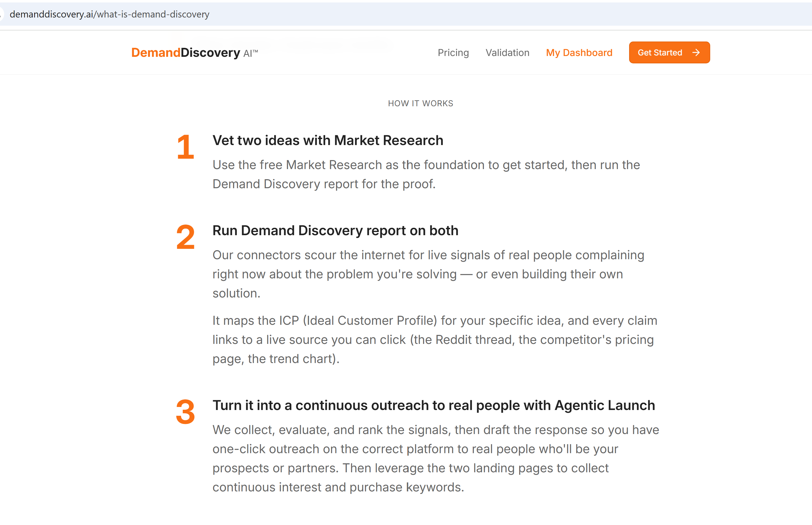Click paragraph starting Our connectors scour the internet
Viewport: 812px width, 525px height.
428,274
